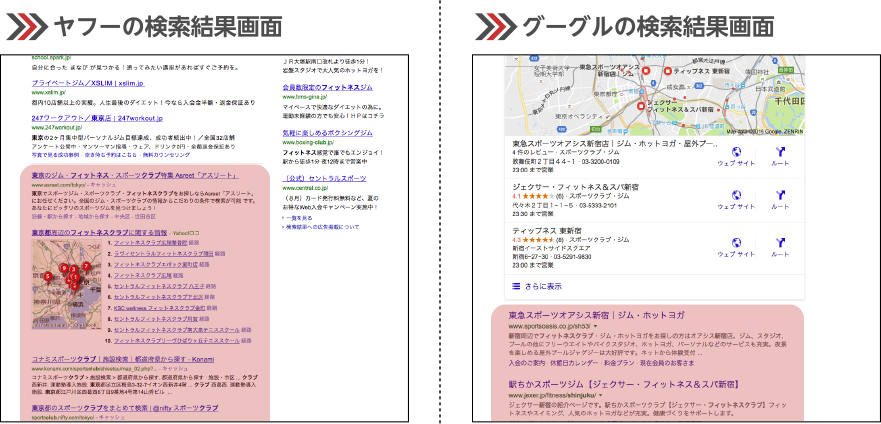Viewport: 881px width, 424px height.
Task: Open entry 10 フィットネスクラブリーヴひばりヶ丘テニススクール
Action: (x=176, y=340)
